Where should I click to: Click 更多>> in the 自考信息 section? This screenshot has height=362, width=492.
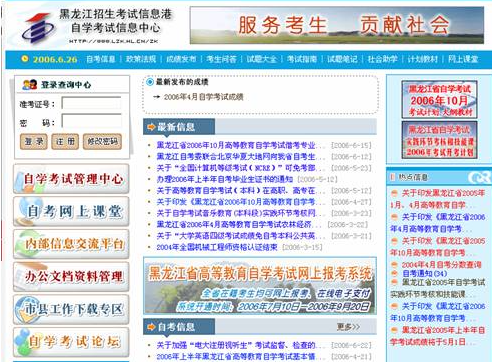[x=348, y=327]
